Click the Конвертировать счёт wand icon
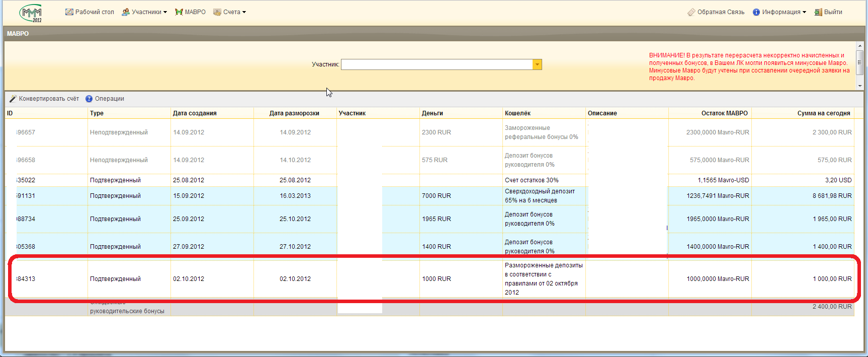868x357 pixels. point(13,99)
